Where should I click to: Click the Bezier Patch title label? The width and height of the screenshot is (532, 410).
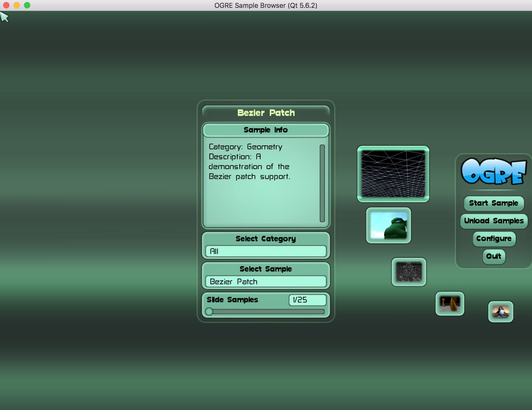pyautogui.click(x=266, y=113)
